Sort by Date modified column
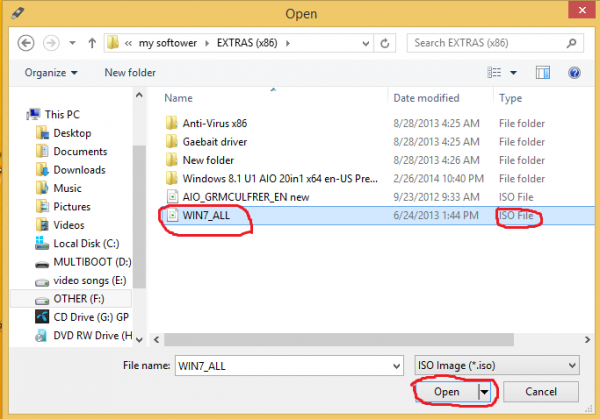Image resolution: width=600 pixels, height=419 pixels. 426,98
